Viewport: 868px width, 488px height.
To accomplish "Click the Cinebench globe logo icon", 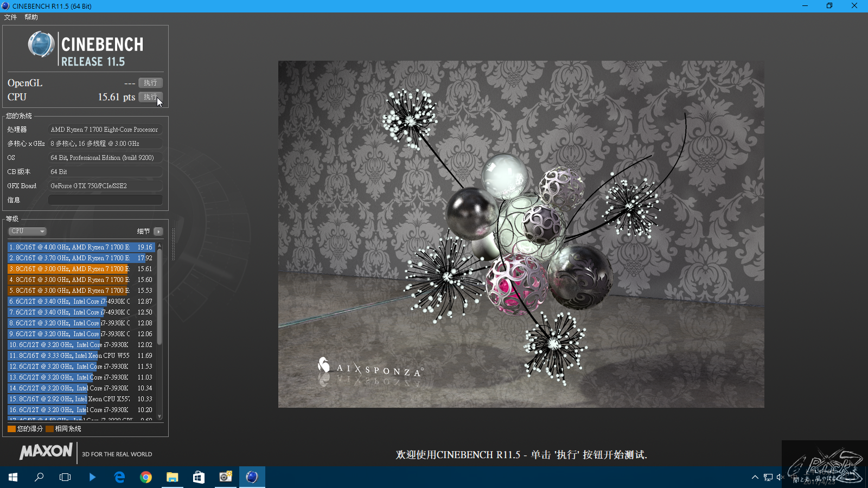I will (41, 44).
